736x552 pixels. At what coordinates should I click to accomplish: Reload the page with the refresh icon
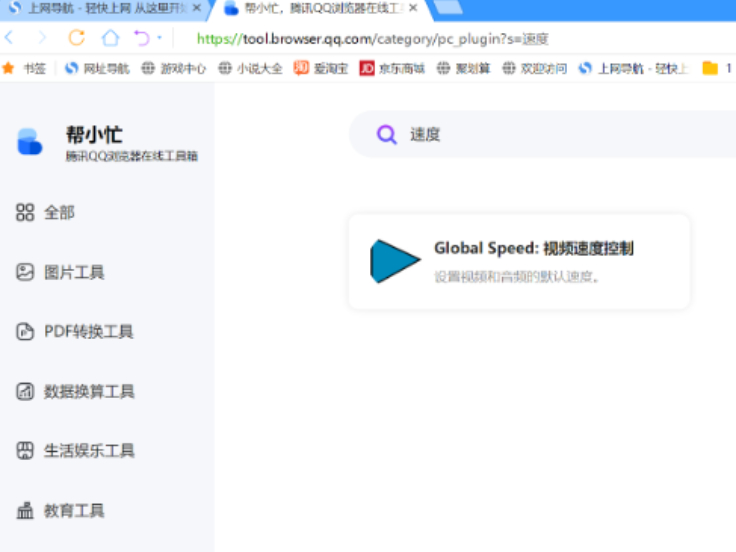tap(77, 38)
